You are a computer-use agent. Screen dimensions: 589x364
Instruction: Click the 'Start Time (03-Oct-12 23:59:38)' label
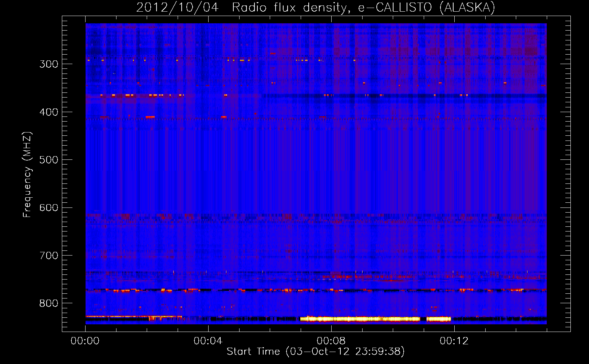click(x=316, y=352)
